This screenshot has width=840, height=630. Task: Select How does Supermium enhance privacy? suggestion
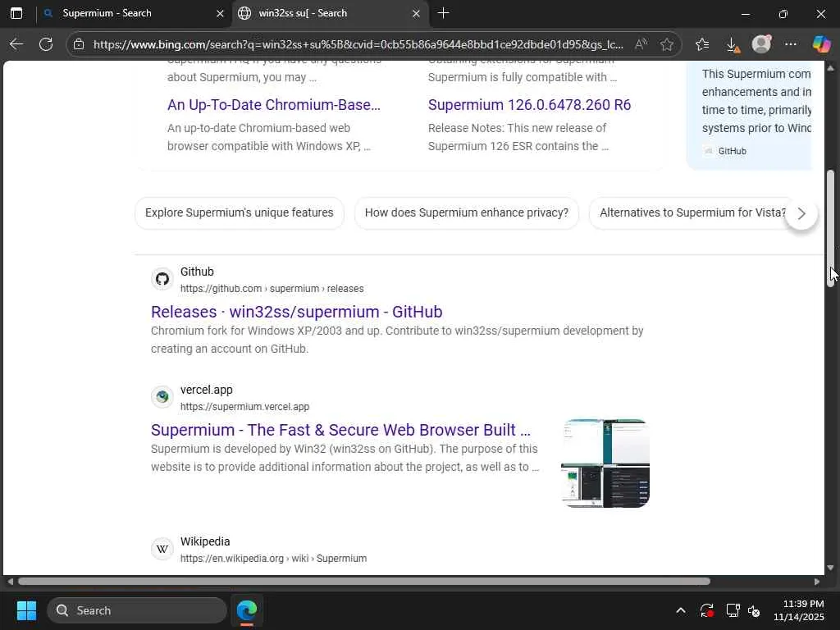click(467, 212)
